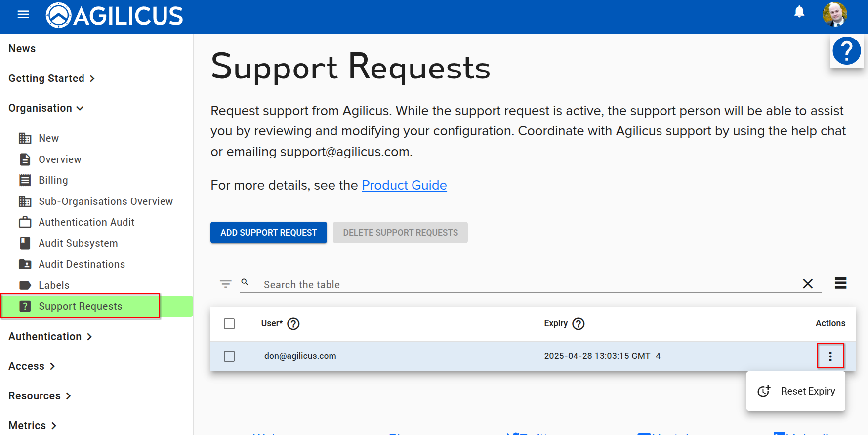
Task: Click the Expiry column help icon
Action: point(578,324)
